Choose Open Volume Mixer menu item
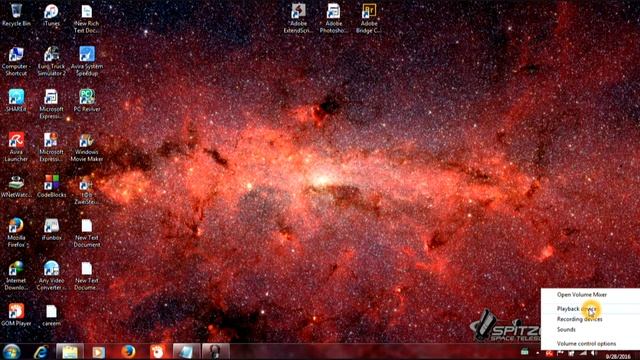 [x=582, y=295]
